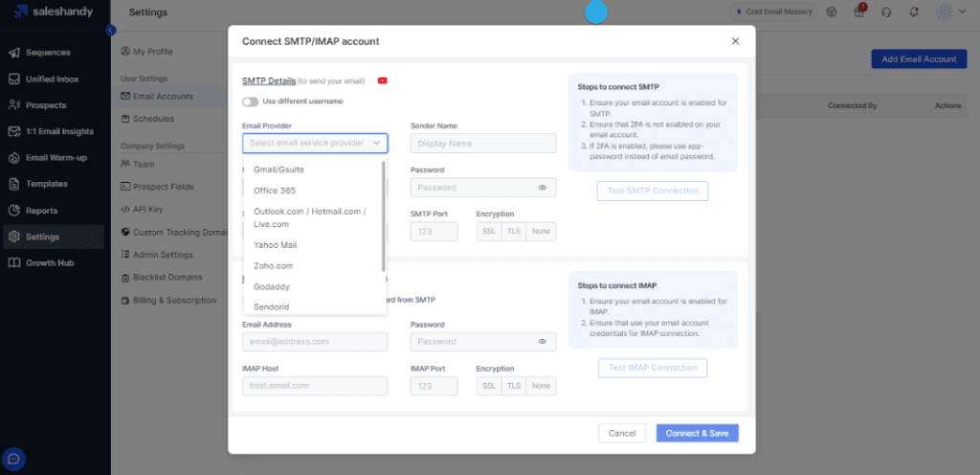Click the user avatar in header
980x475 pixels.
pos(945,11)
